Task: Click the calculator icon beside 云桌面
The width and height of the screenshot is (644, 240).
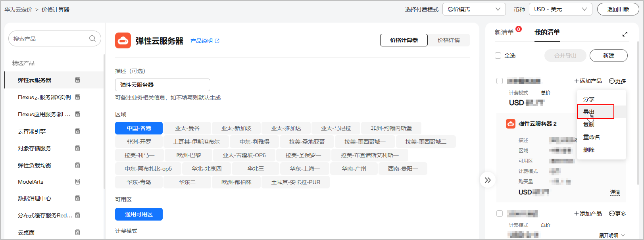Action: click(78, 232)
